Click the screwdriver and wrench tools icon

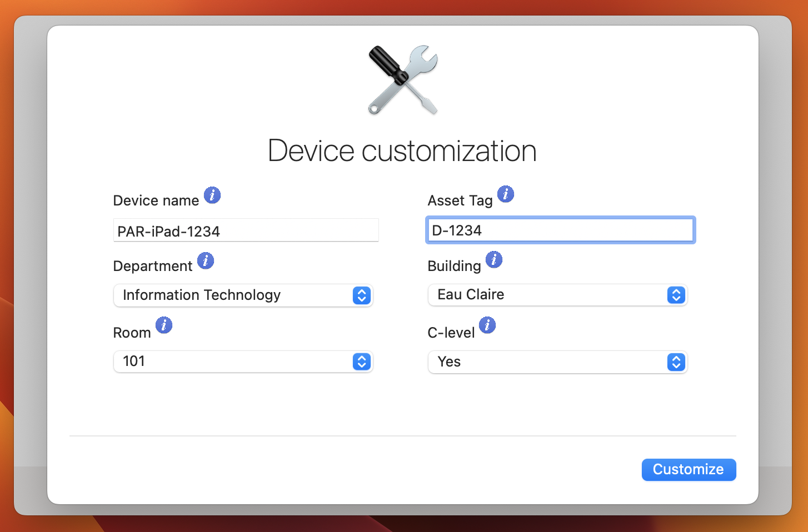coord(403,80)
